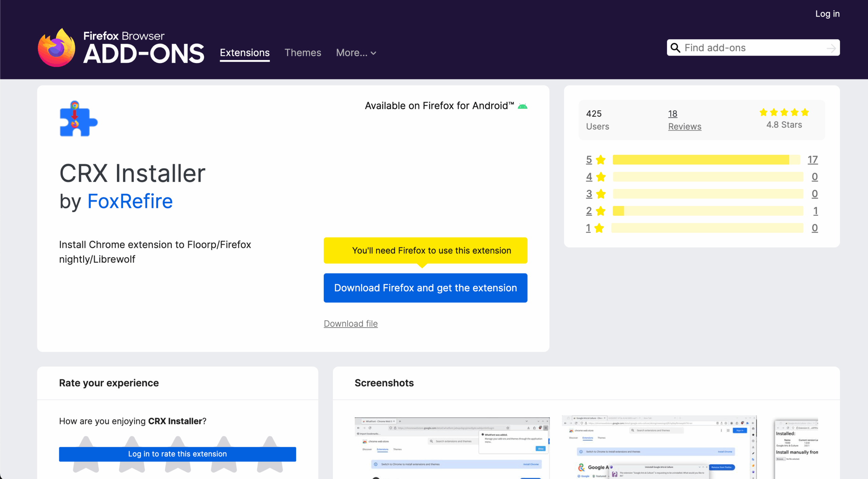Click the yellow Firefox required notice
The width and height of the screenshot is (868, 479).
(426, 251)
